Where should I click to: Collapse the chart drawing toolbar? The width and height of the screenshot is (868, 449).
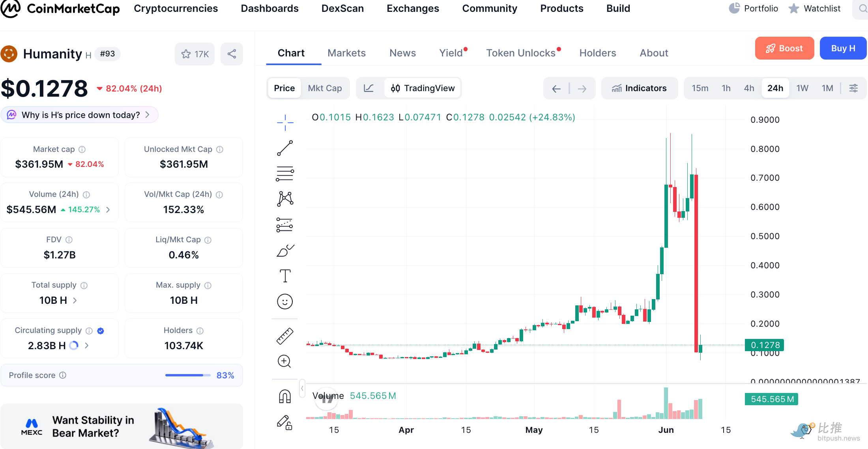pyautogui.click(x=302, y=389)
